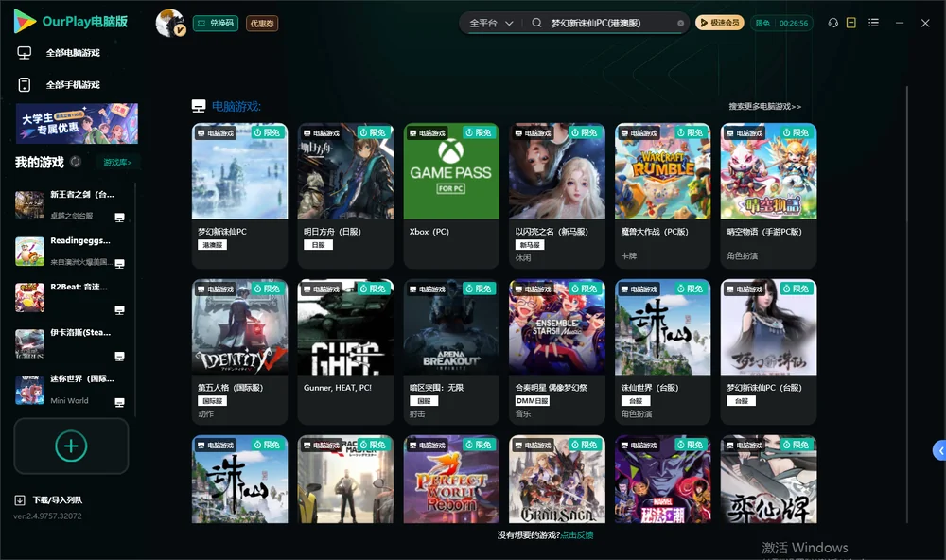Select 新王者之剑 in my games
The width and height of the screenshot is (946, 560).
coord(71,205)
